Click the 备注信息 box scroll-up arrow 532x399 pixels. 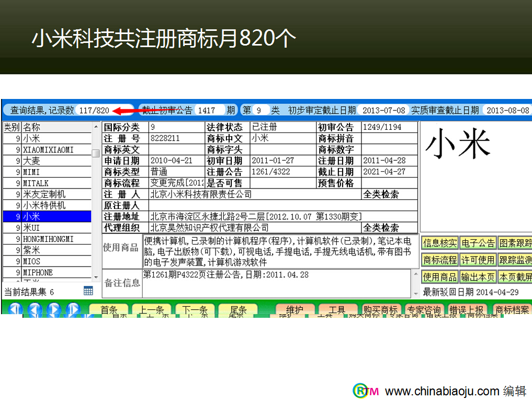pos(416,274)
